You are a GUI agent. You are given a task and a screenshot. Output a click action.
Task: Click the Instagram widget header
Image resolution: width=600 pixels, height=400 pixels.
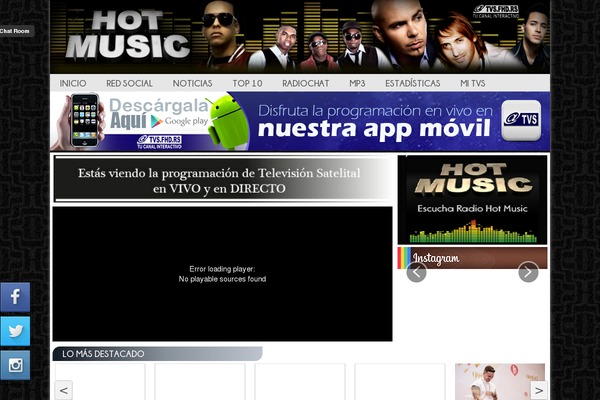[473, 258]
